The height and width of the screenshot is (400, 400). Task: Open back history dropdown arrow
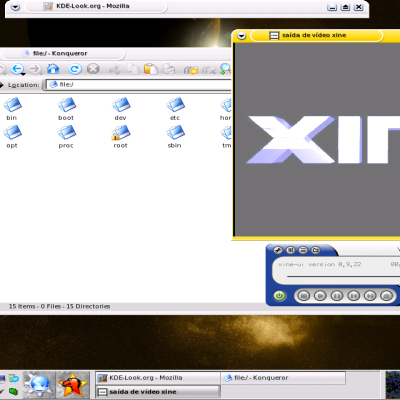click(23, 74)
